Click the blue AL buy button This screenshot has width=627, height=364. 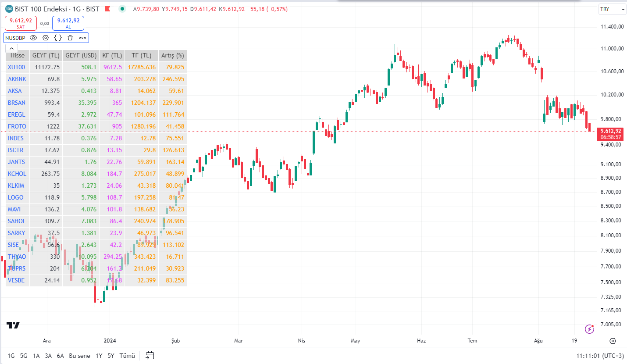coord(68,23)
